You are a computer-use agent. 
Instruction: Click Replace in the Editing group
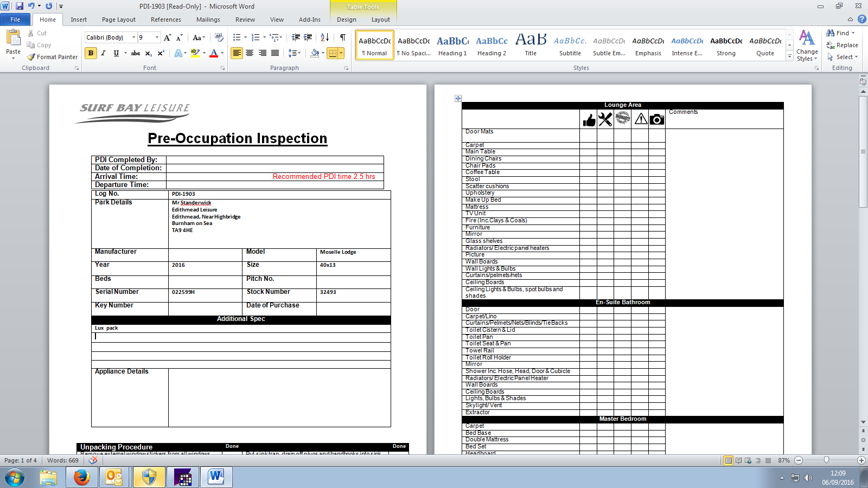[842, 45]
